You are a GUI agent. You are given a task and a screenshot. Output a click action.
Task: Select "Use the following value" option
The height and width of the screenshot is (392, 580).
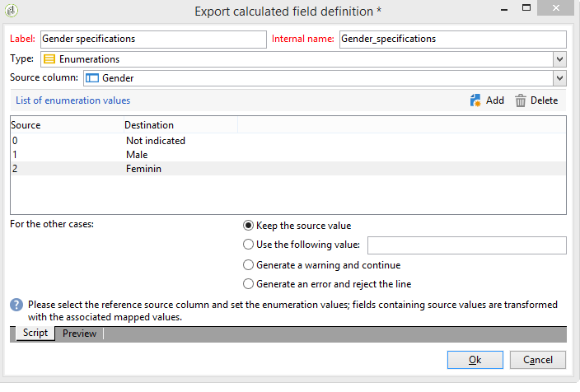(249, 245)
